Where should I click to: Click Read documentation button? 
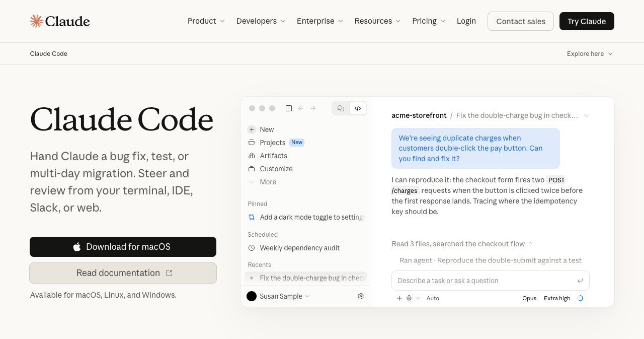click(x=123, y=273)
